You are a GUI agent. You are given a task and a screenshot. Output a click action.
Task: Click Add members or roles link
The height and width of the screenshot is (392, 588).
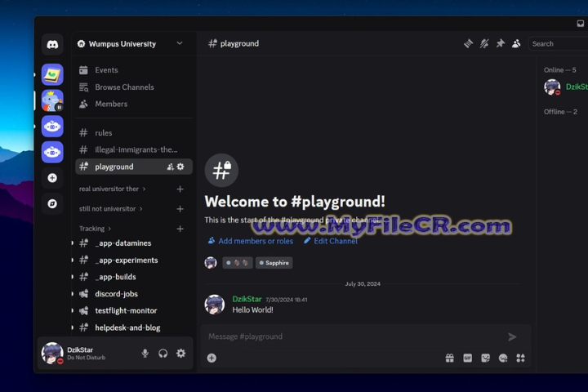[251, 241]
